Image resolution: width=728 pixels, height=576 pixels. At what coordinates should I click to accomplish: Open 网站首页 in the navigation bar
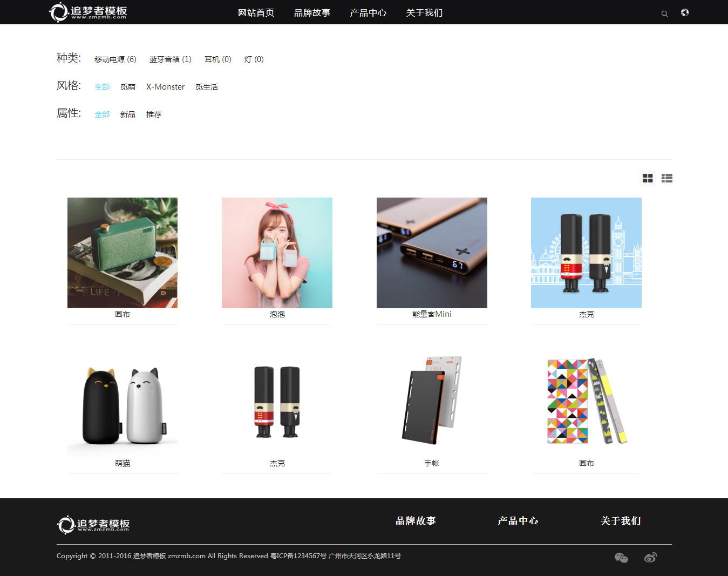click(256, 12)
